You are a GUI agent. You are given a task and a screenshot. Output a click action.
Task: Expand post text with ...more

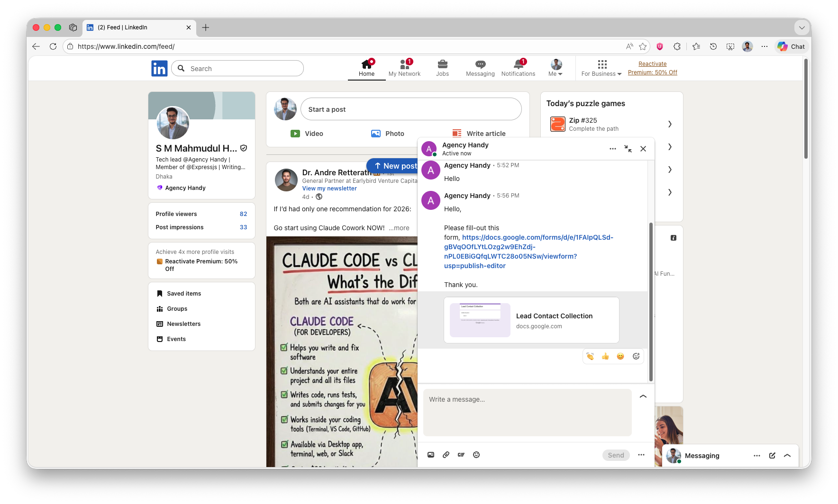click(x=399, y=228)
